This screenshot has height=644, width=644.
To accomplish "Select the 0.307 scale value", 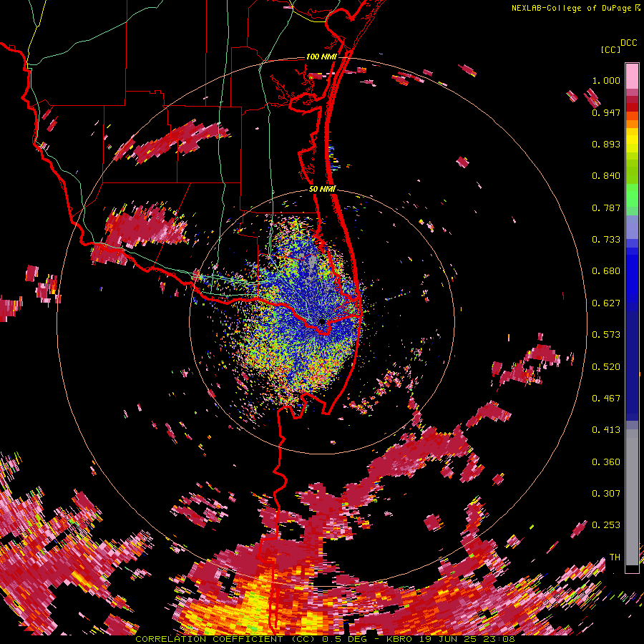I will pyautogui.click(x=606, y=493).
